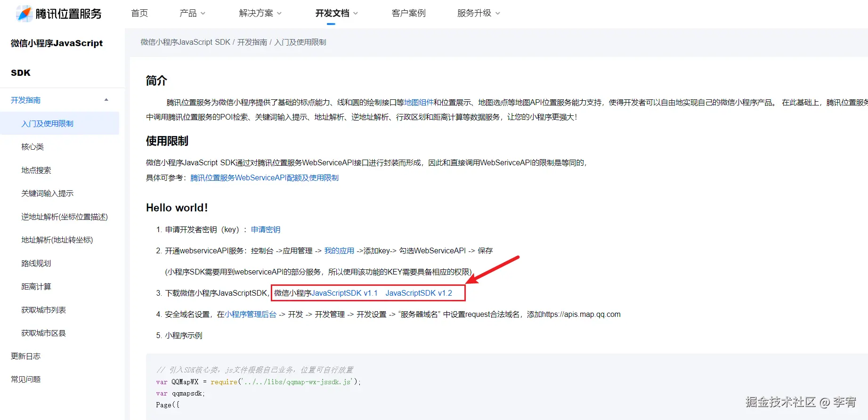Viewport: 868px width, 420px height.
Task: Expand the 开发文档 dropdown chevron
Action: click(x=356, y=14)
